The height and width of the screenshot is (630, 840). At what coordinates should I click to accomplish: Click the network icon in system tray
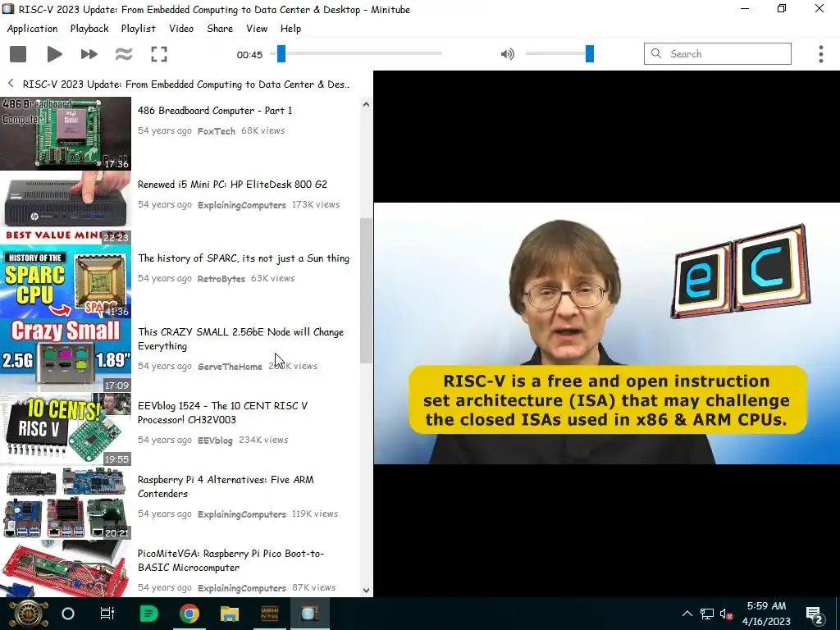tap(706, 614)
